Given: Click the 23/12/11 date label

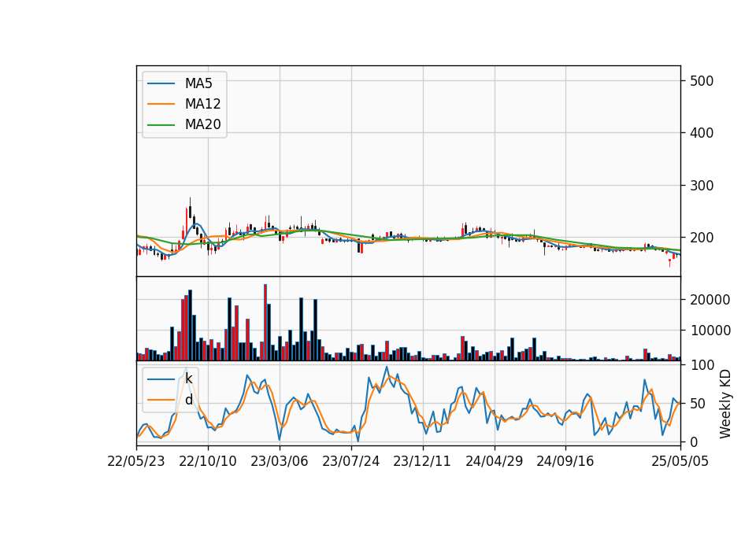Looking at the screenshot, I should click(422, 461).
